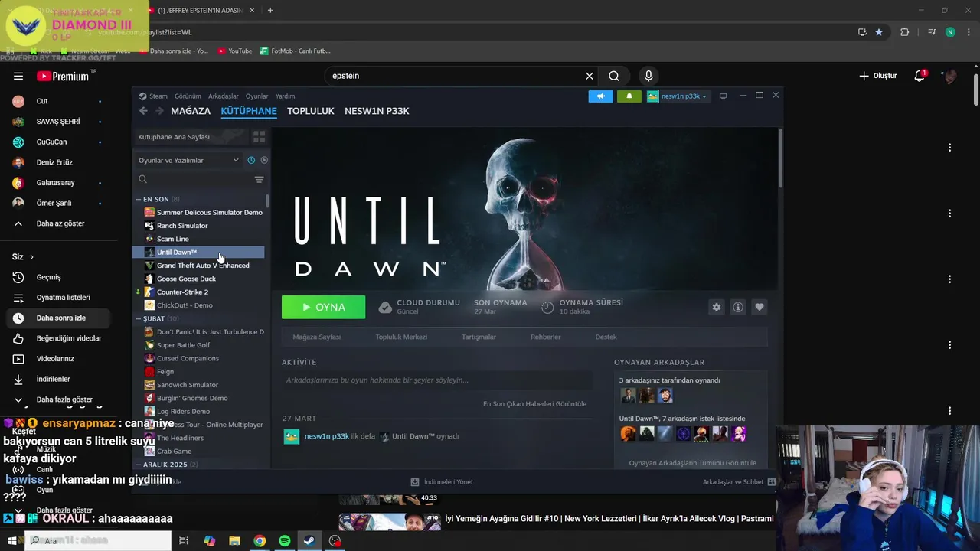Click YouTube voice search microphone
Screen dimensions: 980x551
pos(648,76)
